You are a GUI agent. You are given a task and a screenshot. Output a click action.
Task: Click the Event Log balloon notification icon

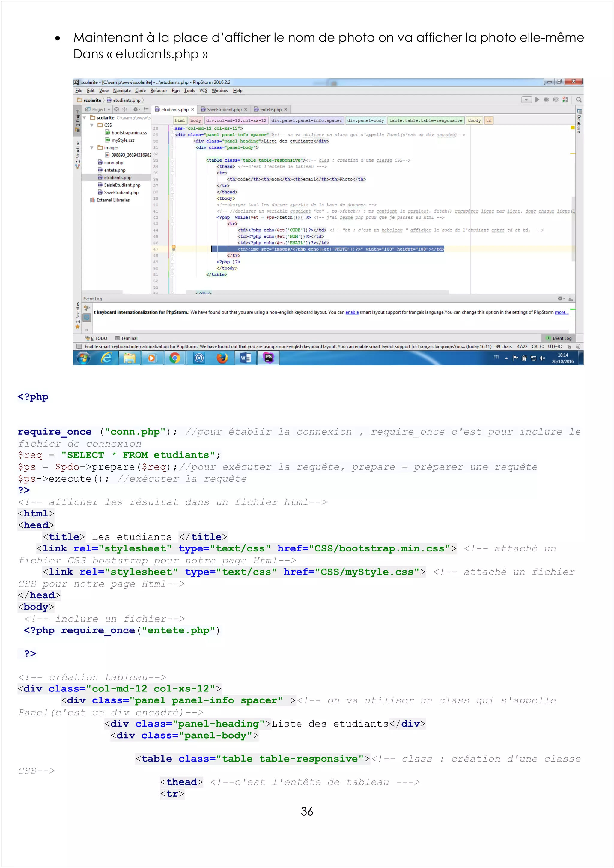[87, 318]
